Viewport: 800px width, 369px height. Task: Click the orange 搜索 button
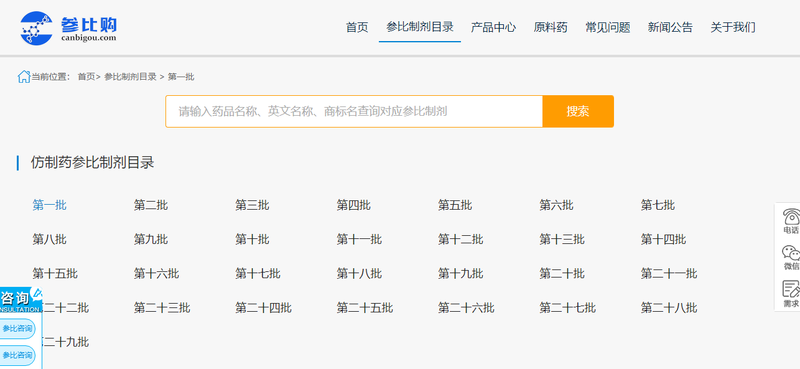point(578,111)
